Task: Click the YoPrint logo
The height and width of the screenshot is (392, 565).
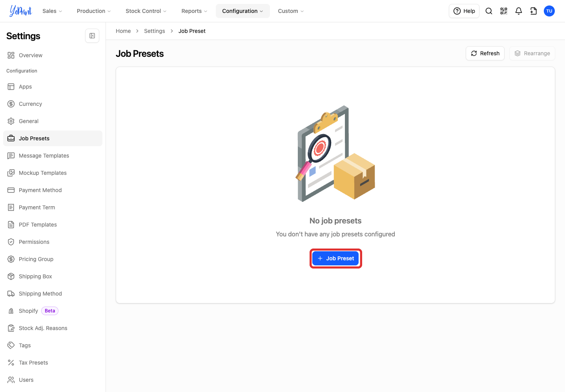Action: pyautogui.click(x=21, y=11)
